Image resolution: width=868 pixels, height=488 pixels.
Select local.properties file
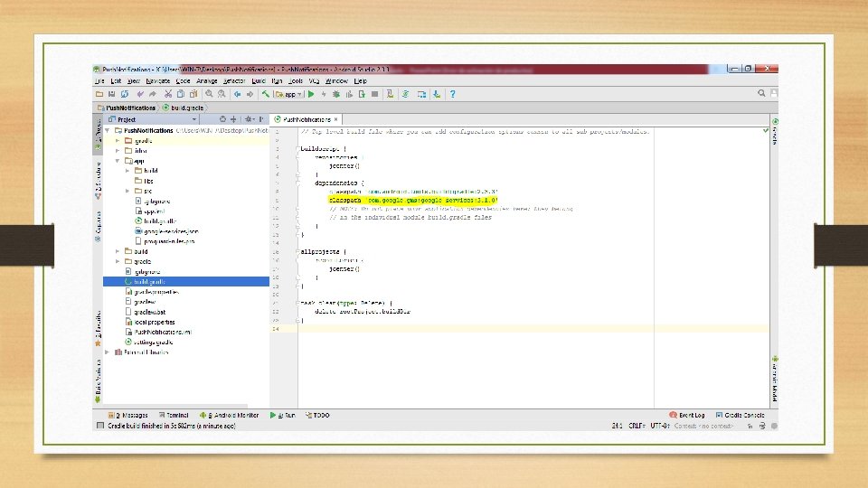pyautogui.click(x=155, y=322)
